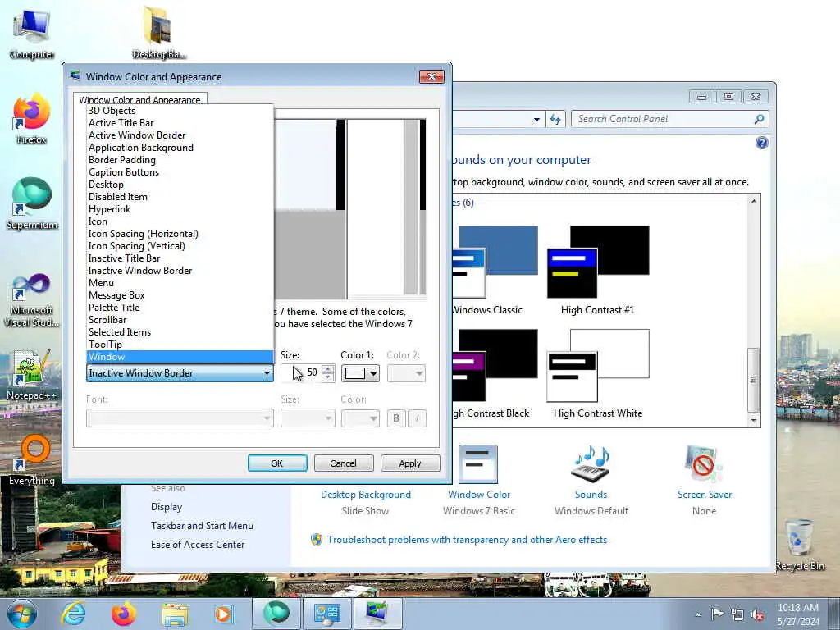
Task: Choose Active Title Bar from the list
Action: click(180, 123)
